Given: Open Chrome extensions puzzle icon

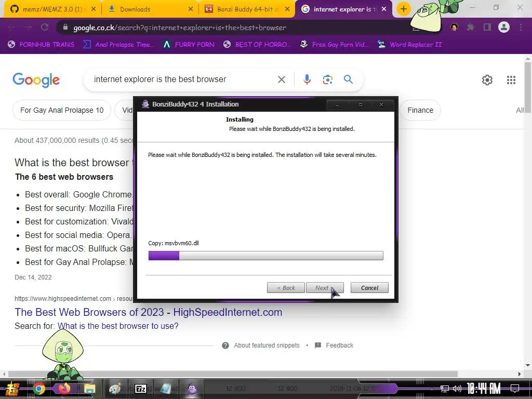Looking at the screenshot, I should click(x=470, y=27).
